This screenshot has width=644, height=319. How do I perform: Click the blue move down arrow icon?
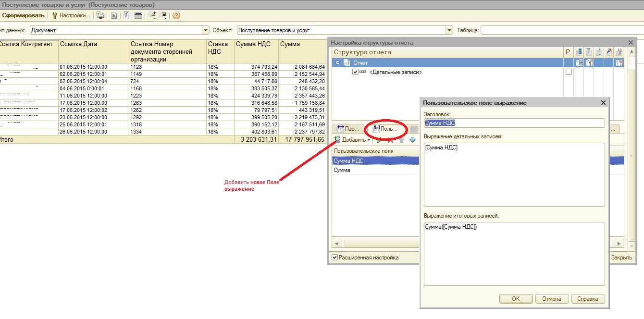pos(412,140)
